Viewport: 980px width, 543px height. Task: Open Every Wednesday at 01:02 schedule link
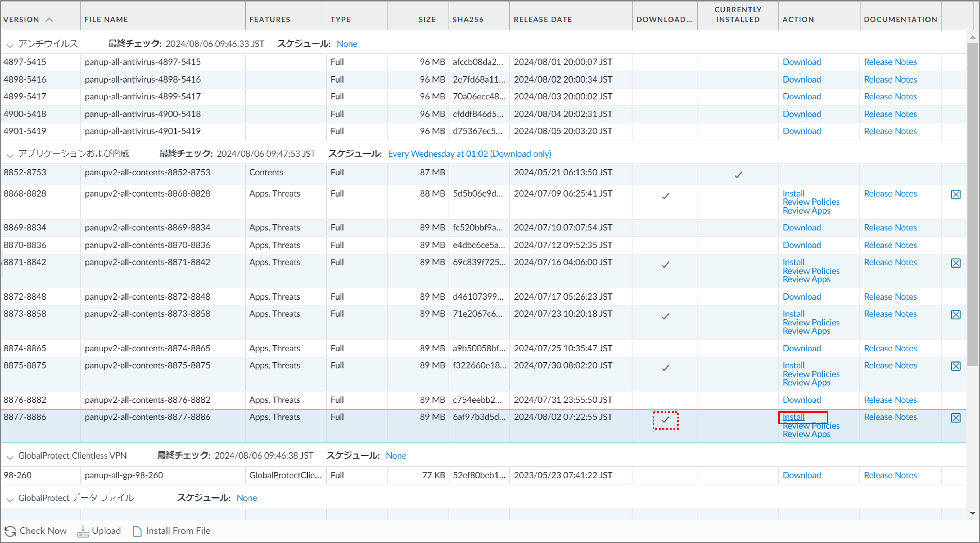point(469,154)
